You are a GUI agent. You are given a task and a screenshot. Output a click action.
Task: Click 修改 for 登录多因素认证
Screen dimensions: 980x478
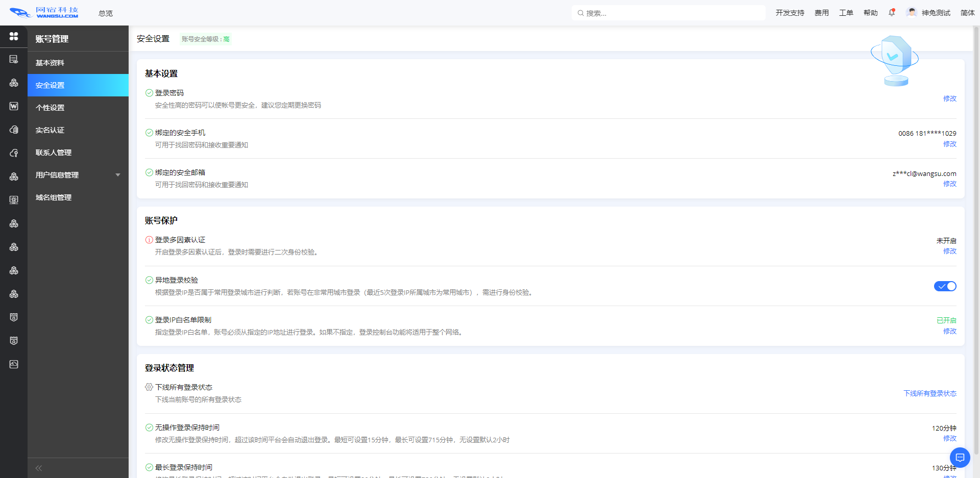point(949,251)
